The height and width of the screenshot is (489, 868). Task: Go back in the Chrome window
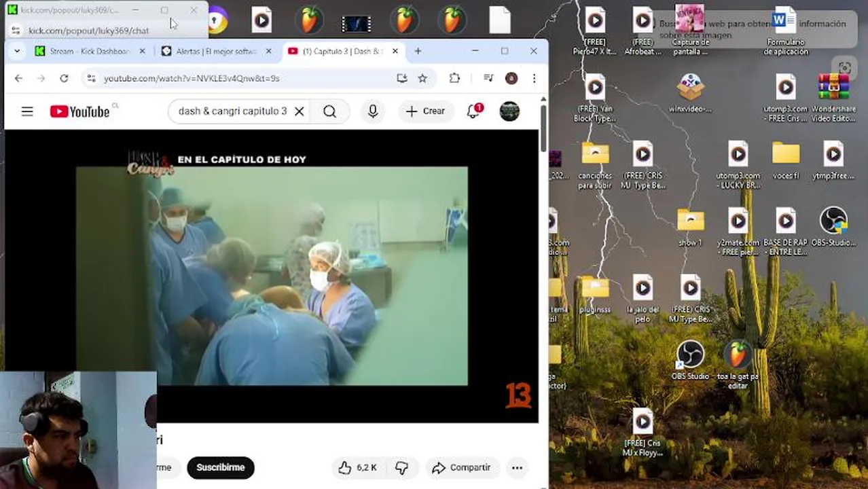(x=18, y=78)
